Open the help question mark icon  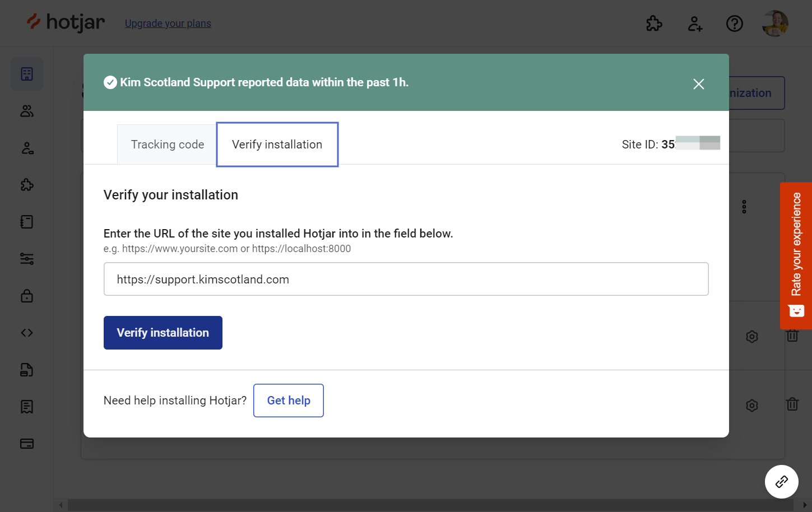point(735,24)
